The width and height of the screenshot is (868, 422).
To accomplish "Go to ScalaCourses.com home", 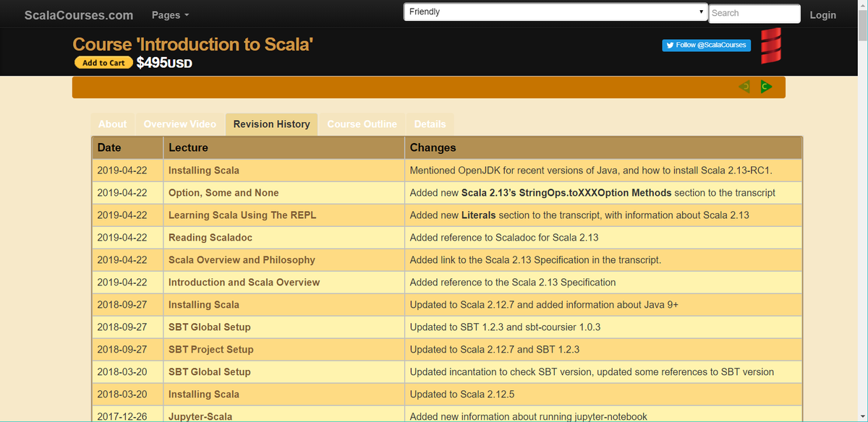I will (79, 15).
